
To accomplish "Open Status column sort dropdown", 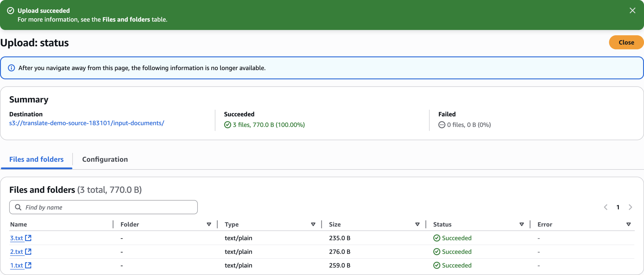I will point(522,224).
